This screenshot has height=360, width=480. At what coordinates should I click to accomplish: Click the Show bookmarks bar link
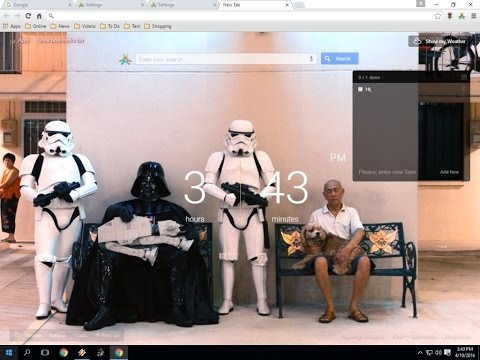click(61, 41)
